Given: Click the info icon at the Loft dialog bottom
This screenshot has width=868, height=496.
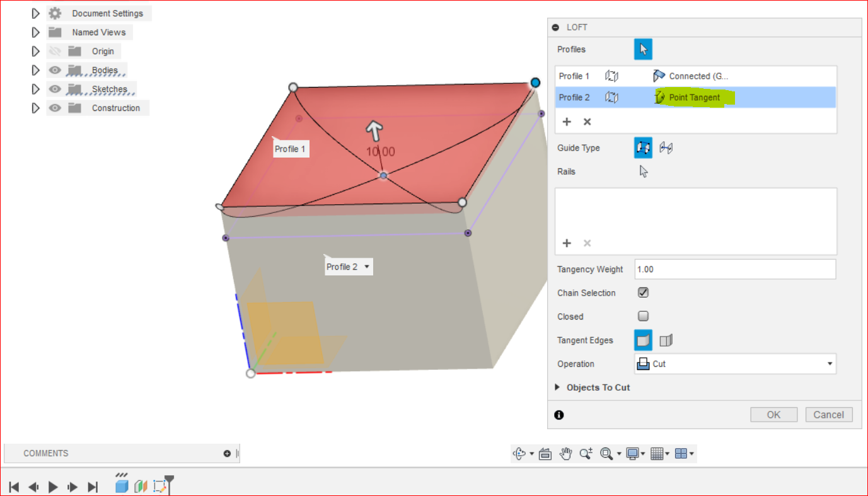Looking at the screenshot, I should 559,415.
